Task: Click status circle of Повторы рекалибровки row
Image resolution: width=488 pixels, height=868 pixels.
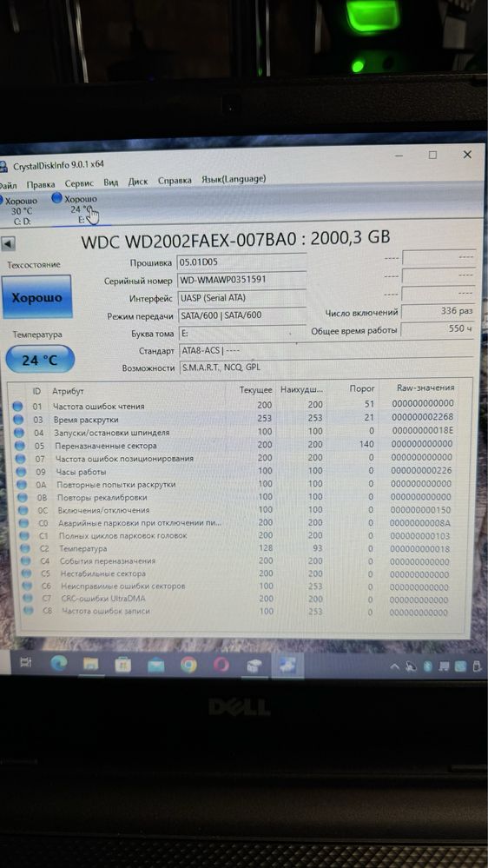Action: 23,498
